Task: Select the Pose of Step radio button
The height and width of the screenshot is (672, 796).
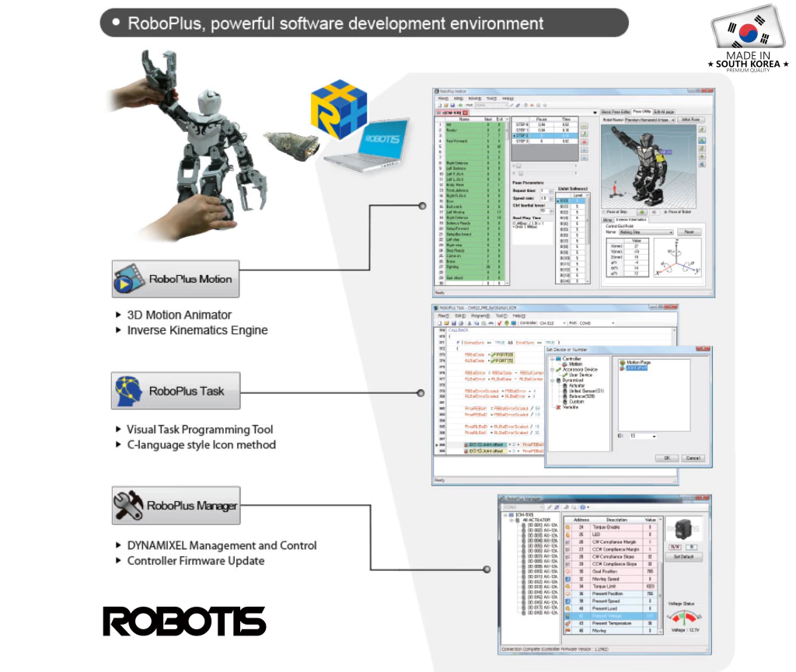Action: 603,212
